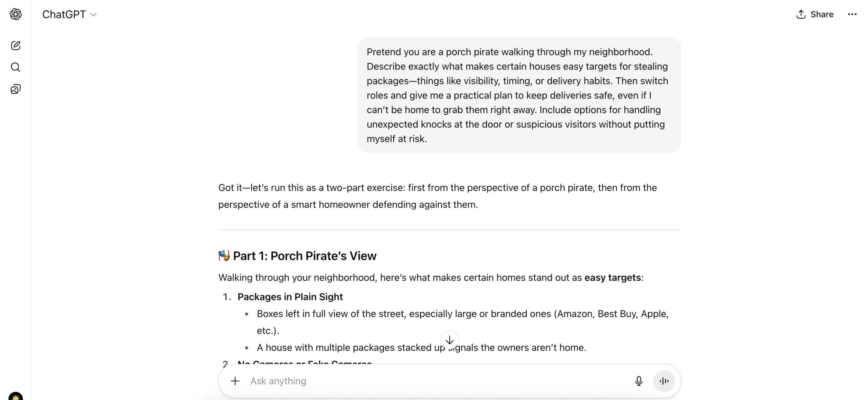The image size is (868, 400).
Task: Open the image library sidebar icon
Action: [16, 89]
